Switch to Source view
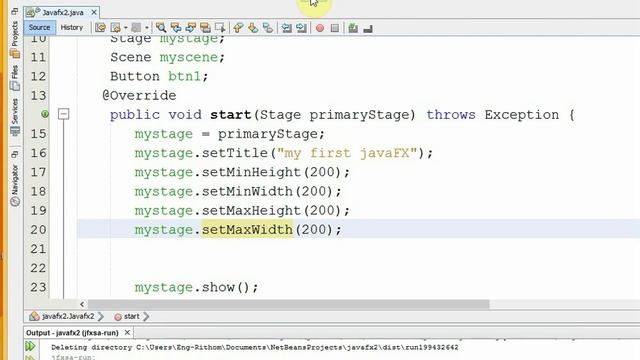Viewport: 640px width, 360px height. coord(39,27)
